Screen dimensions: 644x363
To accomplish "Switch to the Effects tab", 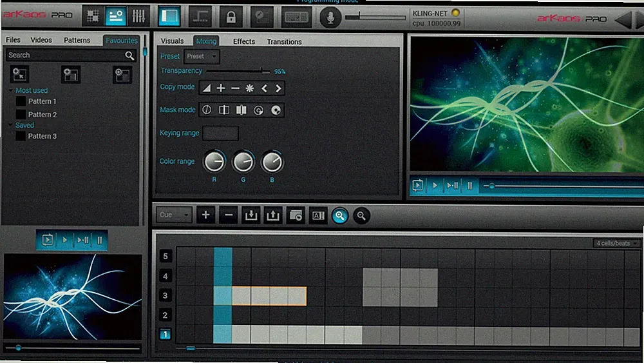I will pos(244,41).
